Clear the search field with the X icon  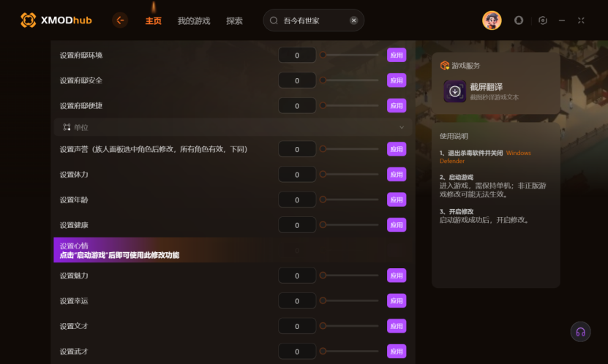pos(353,20)
